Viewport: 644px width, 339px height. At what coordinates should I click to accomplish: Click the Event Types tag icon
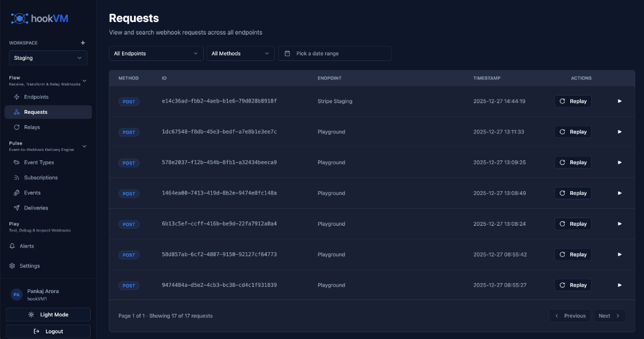(17, 163)
